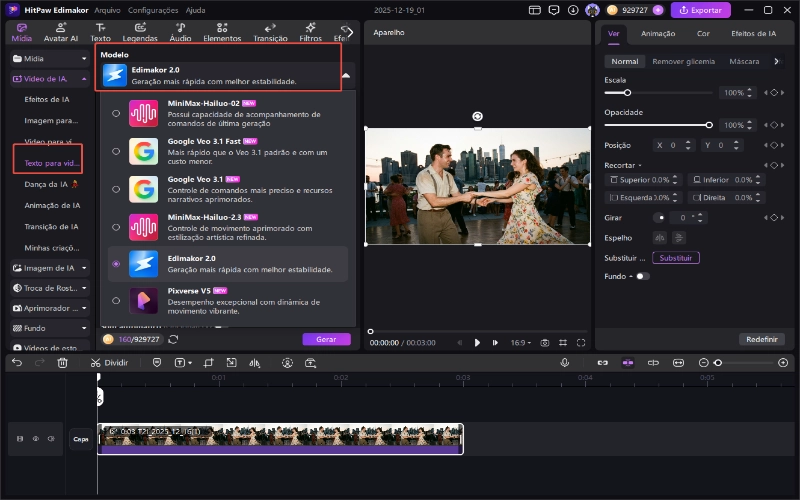Play the video preview
800x500 pixels.
pyautogui.click(x=477, y=343)
